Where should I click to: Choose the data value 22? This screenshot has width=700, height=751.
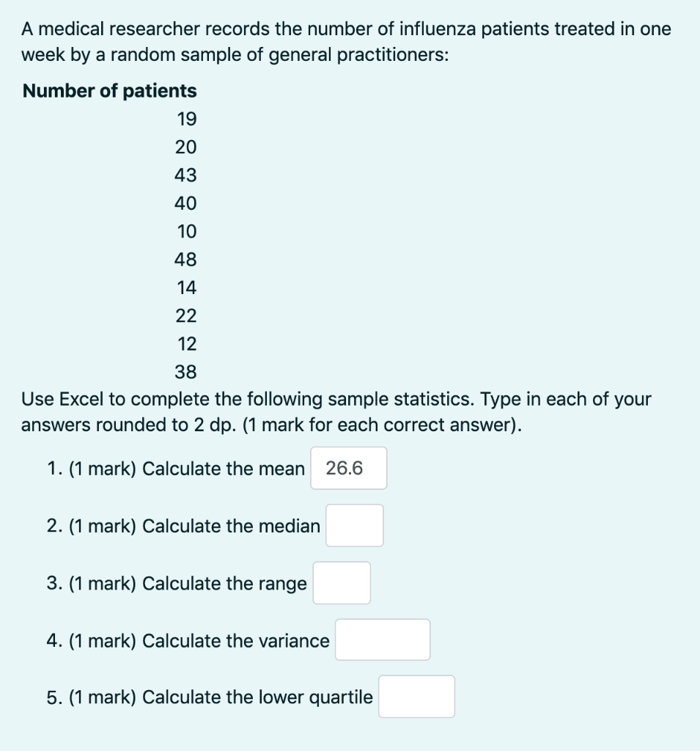coord(186,316)
